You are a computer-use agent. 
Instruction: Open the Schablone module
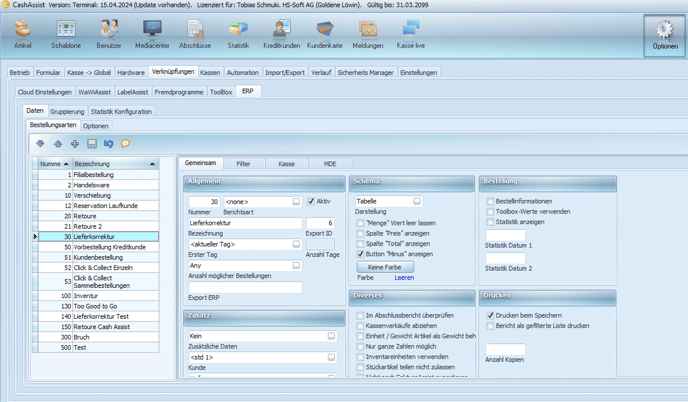pos(66,34)
